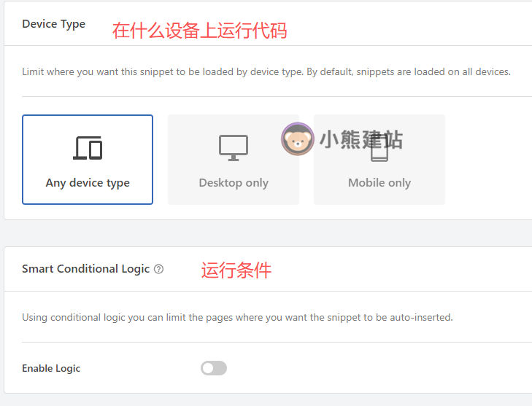Click the 小熊建站 watermark text

(361, 139)
